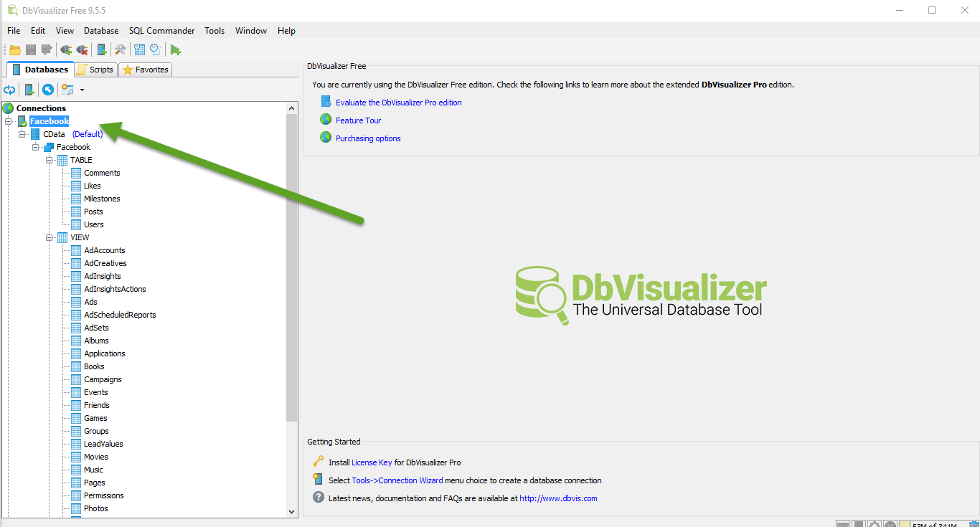Click the filter magnifier icon in tree toolbar
This screenshot has height=527, width=980.
point(67,90)
